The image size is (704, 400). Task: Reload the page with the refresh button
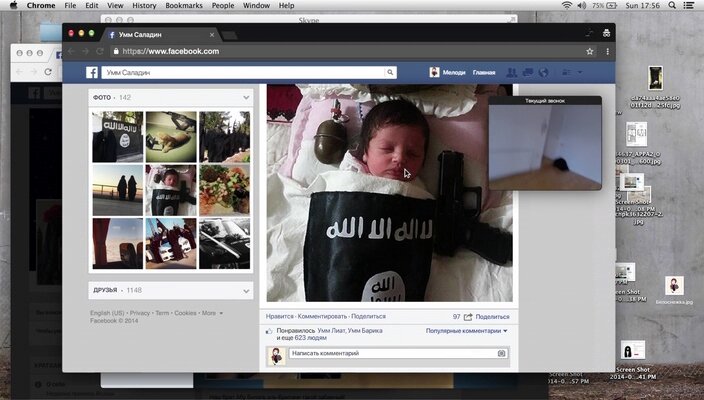[x=99, y=51]
